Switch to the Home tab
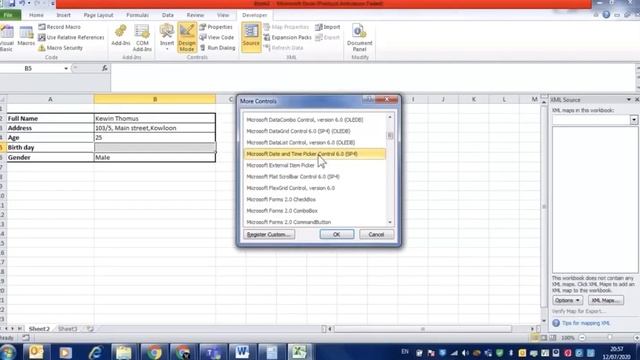 [36, 15]
